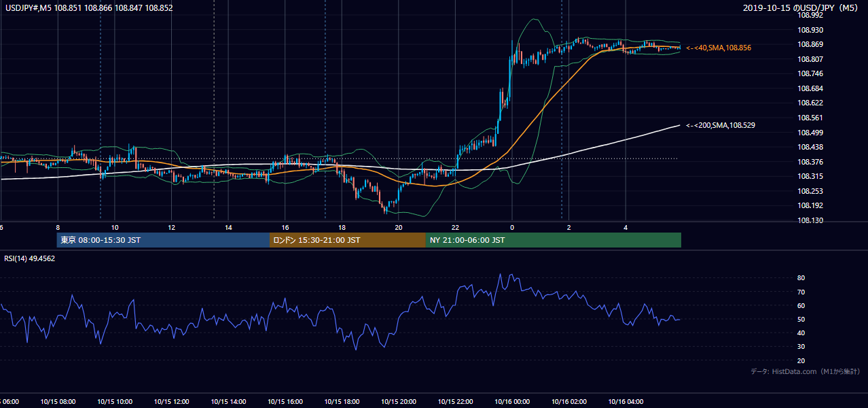Click the NY 21:00-06:00 JST session bar
868x408 pixels.
coord(554,240)
